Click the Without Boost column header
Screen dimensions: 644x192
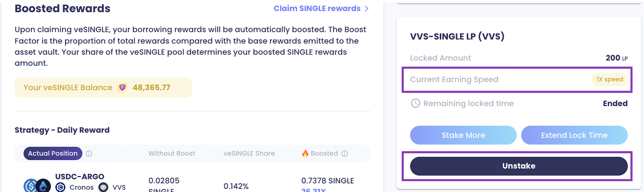point(171,153)
